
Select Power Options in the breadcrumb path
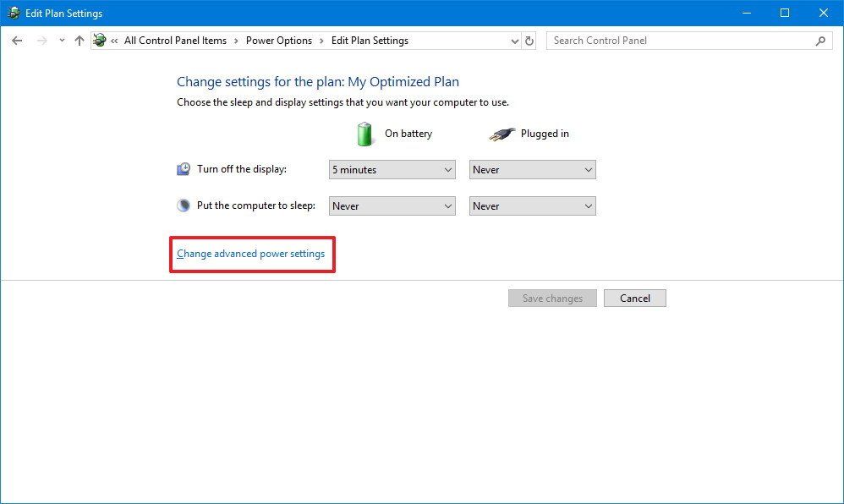[x=279, y=40]
